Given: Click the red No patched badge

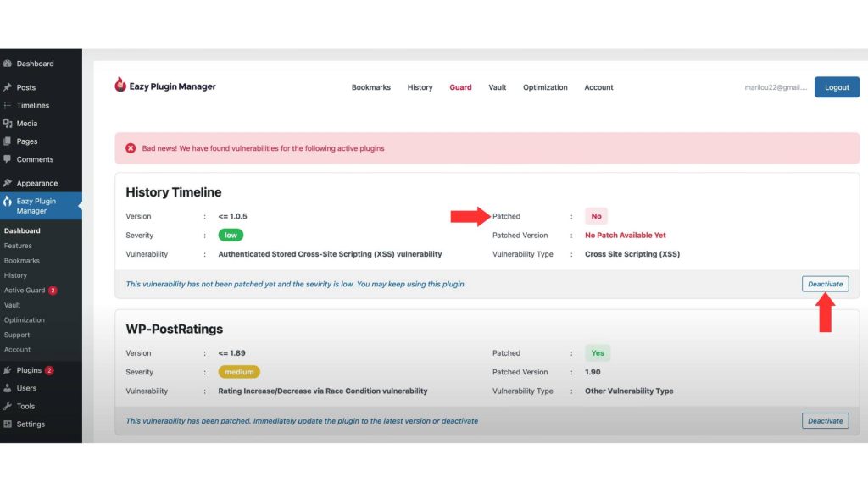Looking at the screenshot, I should click(x=596, y=216).
